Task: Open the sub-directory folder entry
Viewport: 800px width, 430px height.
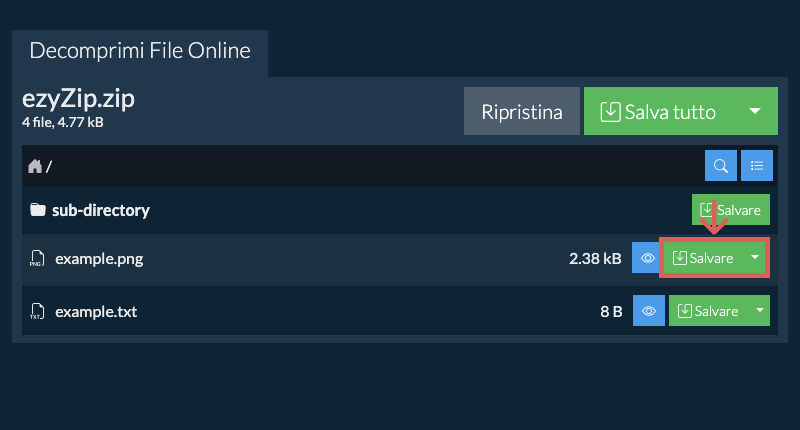Action: tap(100, 211)
